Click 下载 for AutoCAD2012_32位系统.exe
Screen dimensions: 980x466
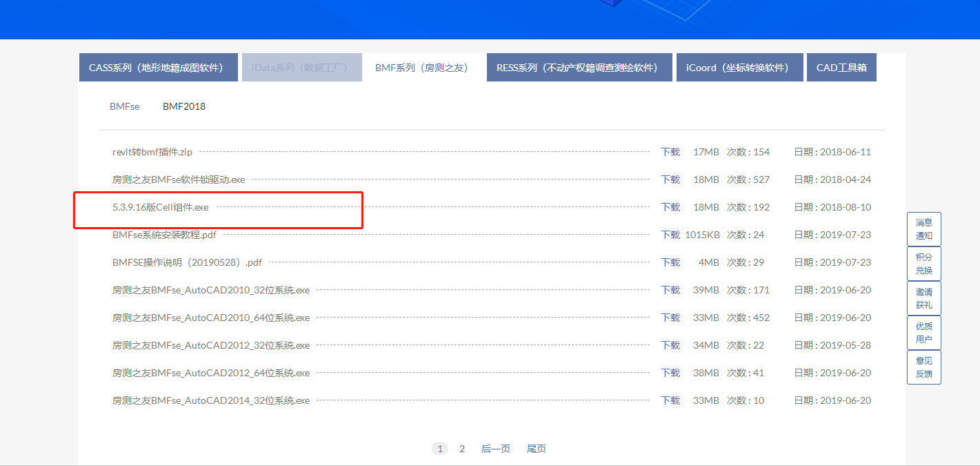[x=670, y=345]
